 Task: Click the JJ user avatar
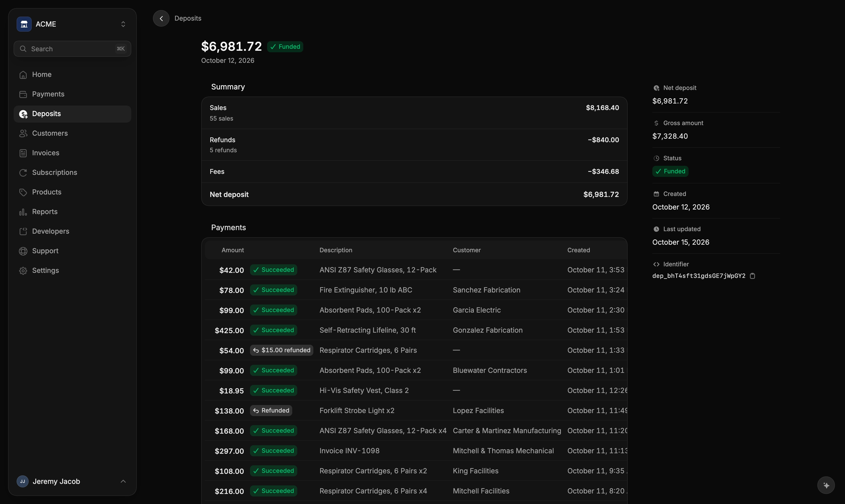22,481
